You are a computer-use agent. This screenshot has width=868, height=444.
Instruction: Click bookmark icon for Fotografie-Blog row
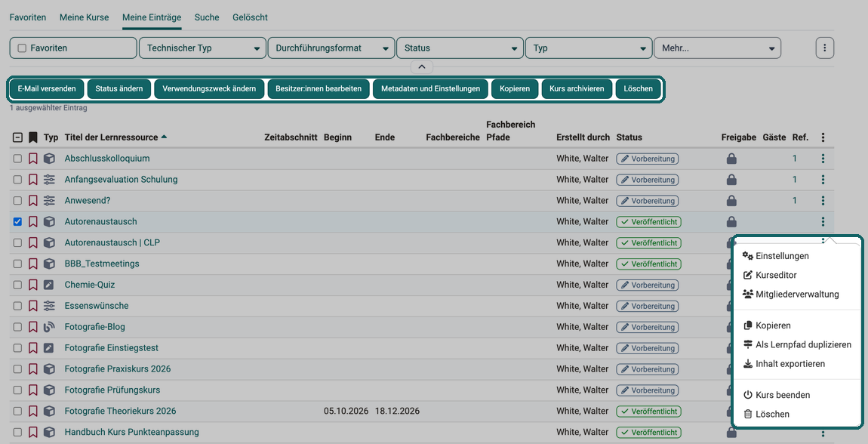pyautogui.click(x=33, y=327)
